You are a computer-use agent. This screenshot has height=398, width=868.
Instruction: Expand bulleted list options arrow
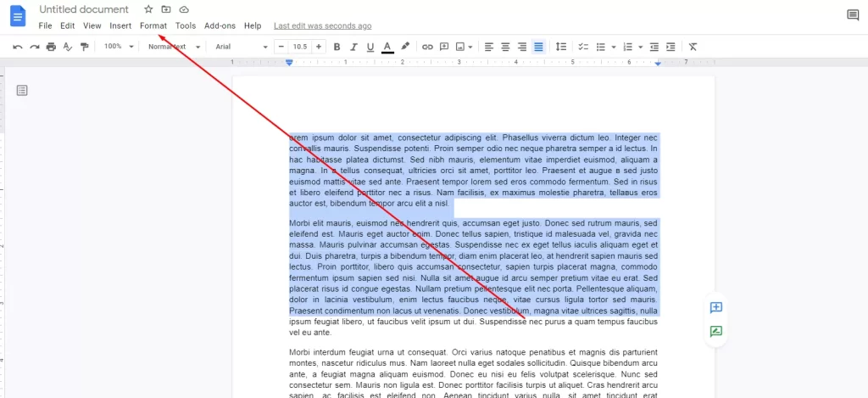coord(614,48)
